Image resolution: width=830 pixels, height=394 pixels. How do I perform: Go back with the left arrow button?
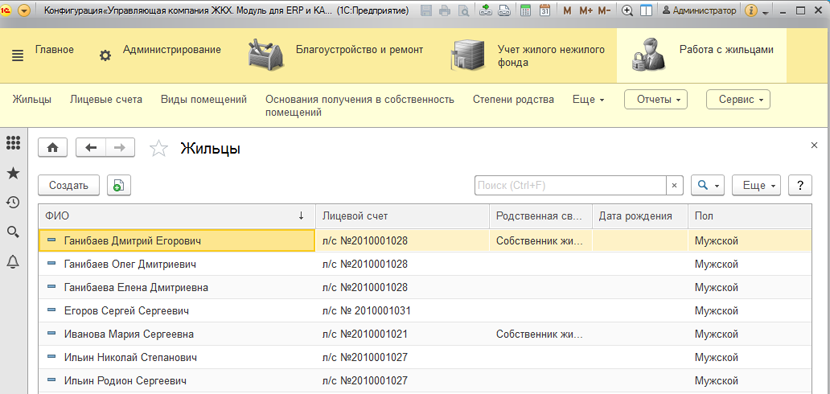(91, 148)
